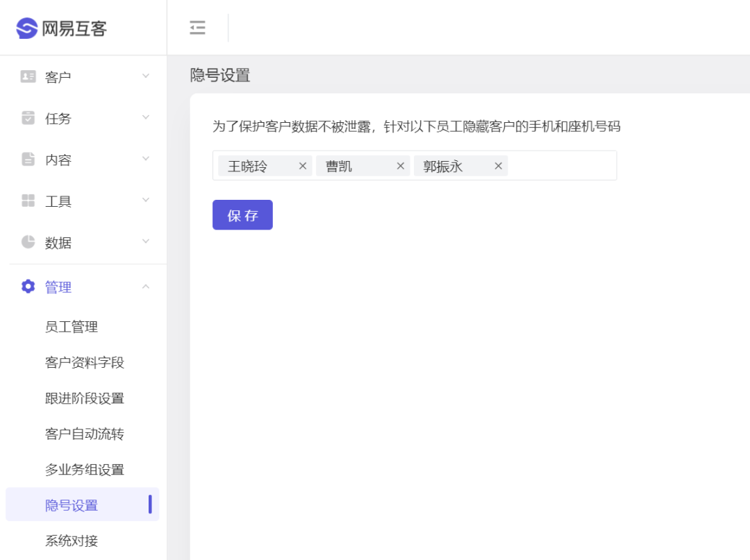The image size is (750, 560).
Task: Expand the 工具 menu chevron
Action: click(x=146, y=200)
